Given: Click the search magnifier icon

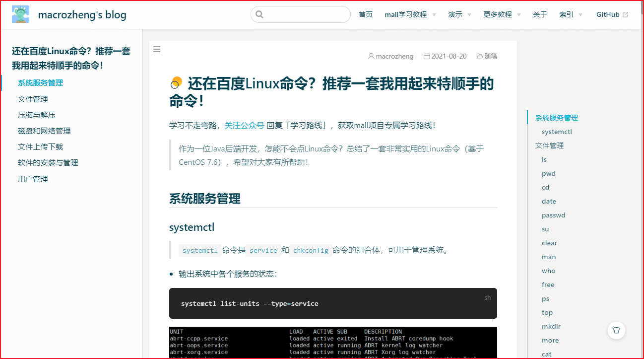Looking at the screenshot, I should [259, 14].
